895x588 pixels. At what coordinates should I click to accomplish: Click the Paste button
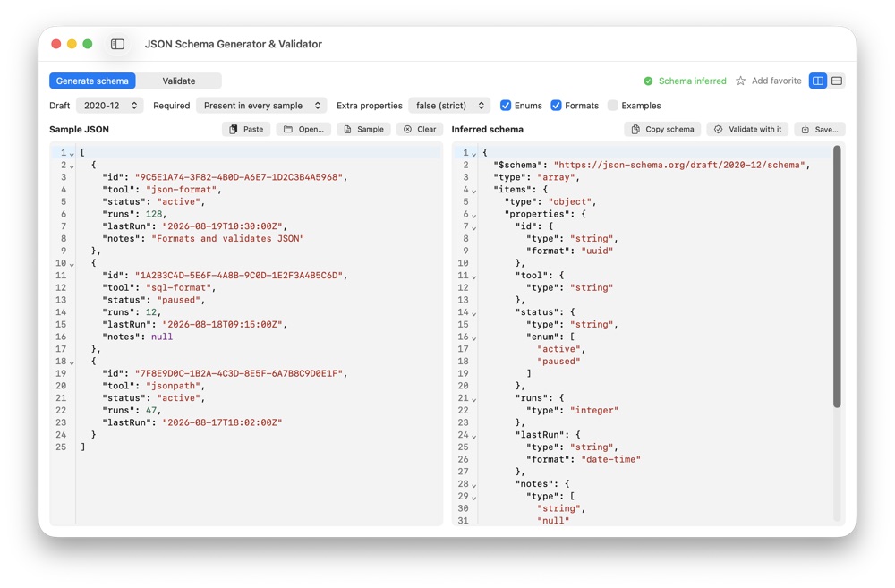tap(247, 129)
